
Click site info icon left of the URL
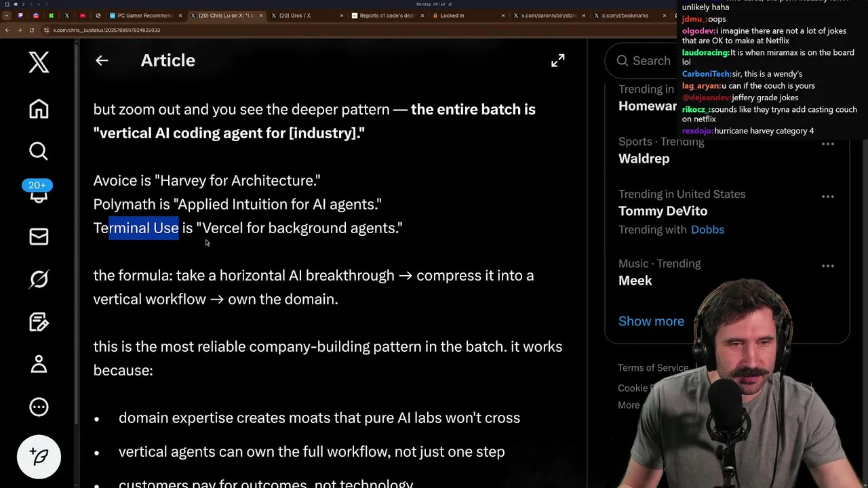pyautogui.click(x=46, y=30)
